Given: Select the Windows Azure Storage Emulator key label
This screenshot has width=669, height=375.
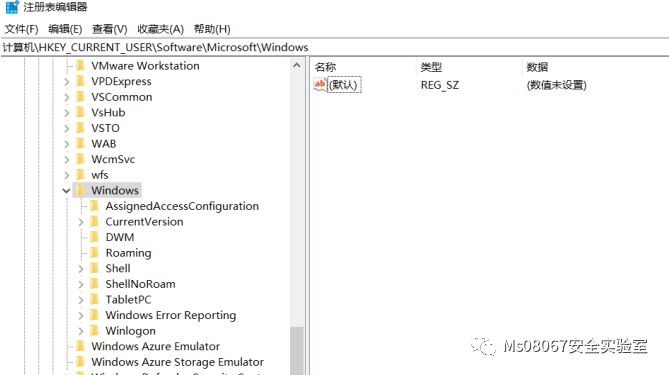Looking at the screenshot, I should (x=177, y=362).
